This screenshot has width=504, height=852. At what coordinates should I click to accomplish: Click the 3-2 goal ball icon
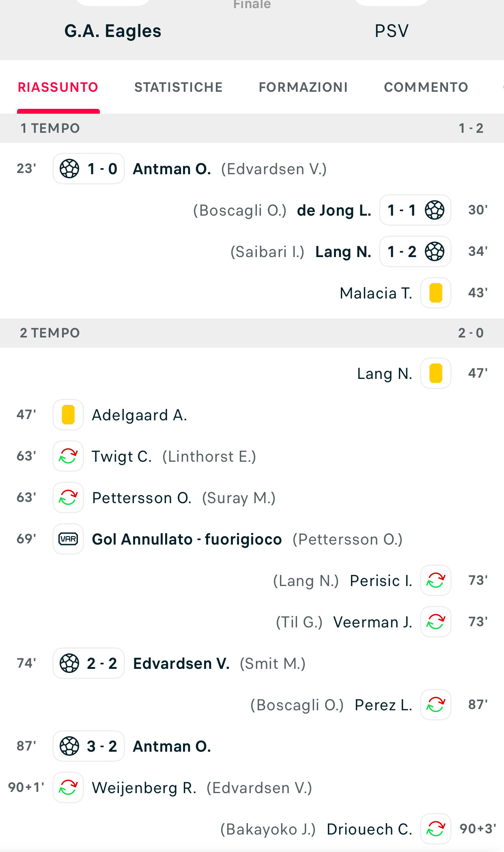click(x=69, y=746)
